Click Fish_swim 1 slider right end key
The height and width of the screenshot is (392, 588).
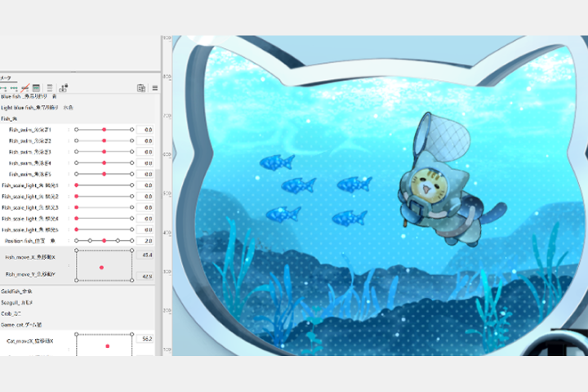[132, 130]
